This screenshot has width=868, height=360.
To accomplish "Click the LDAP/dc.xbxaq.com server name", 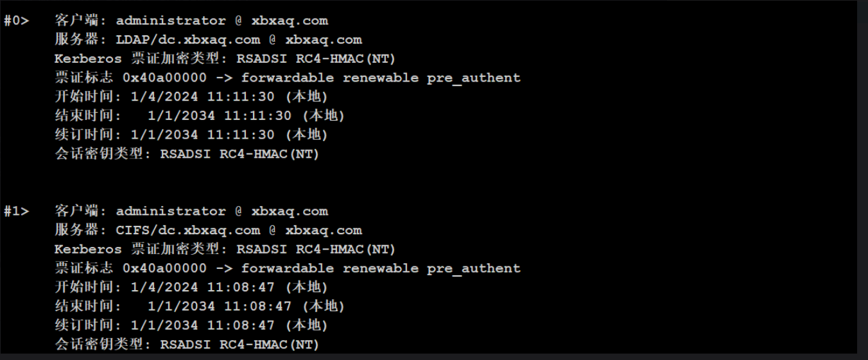I will point(188,40).
